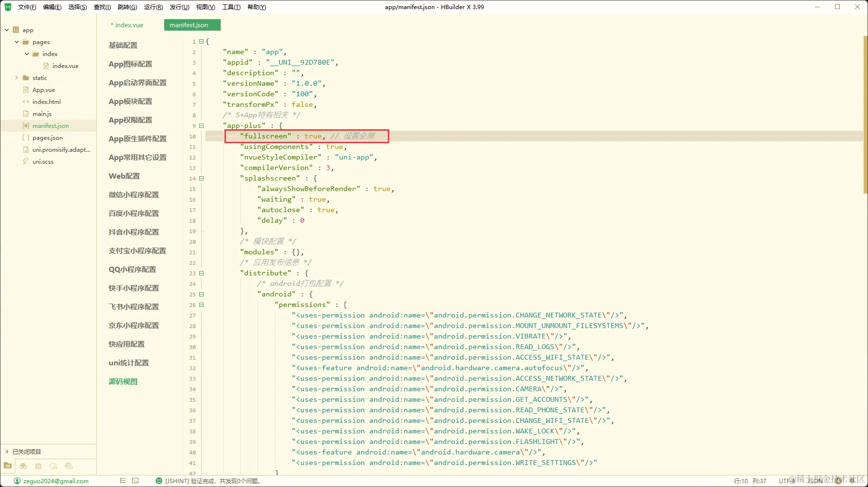The height and width of the screenshot is (487, 868).
Task: Click the pages.json bracket icon
Action: tap(26, 138)
